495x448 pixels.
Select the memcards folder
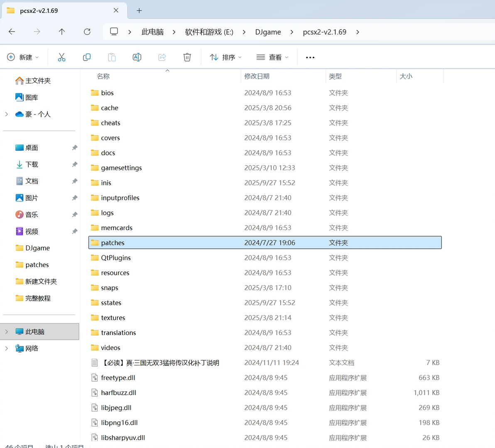click(x=265, y=228)
